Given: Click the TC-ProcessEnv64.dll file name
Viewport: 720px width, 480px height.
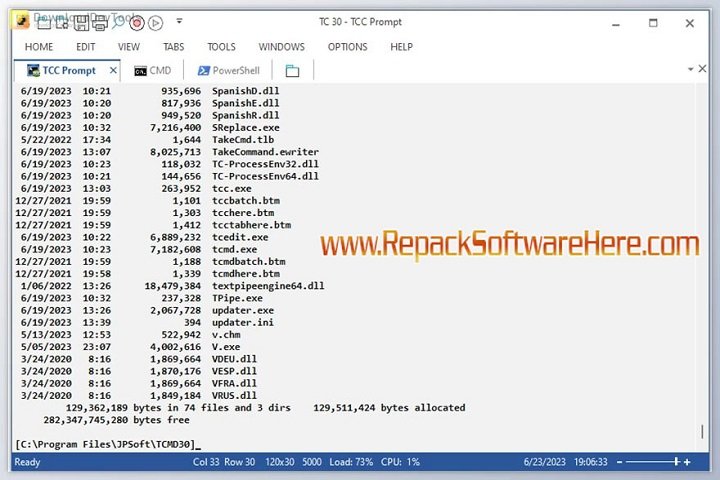Looking at the screenshot, I should tap(265, 176).
